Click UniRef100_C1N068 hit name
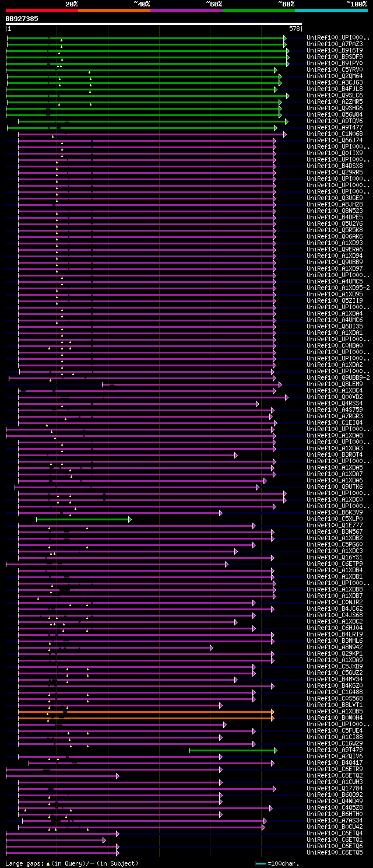This screenshot has height=868, width=373. click(x=335, y=134)
